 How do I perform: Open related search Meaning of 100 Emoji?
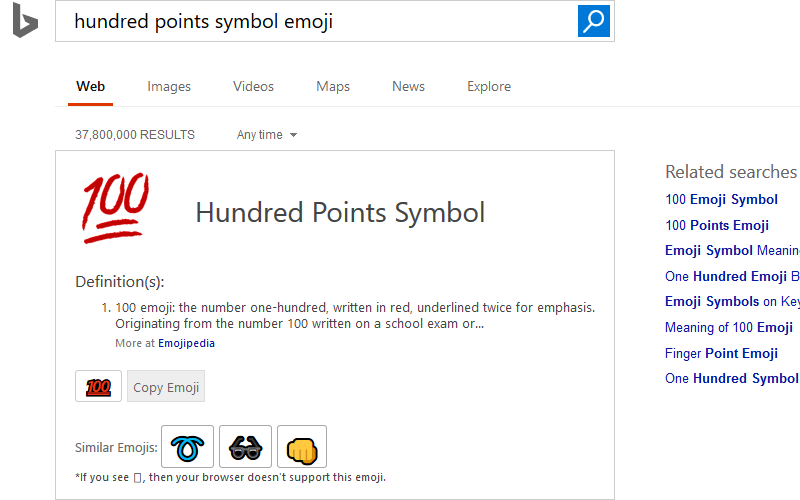coord(729,327)
